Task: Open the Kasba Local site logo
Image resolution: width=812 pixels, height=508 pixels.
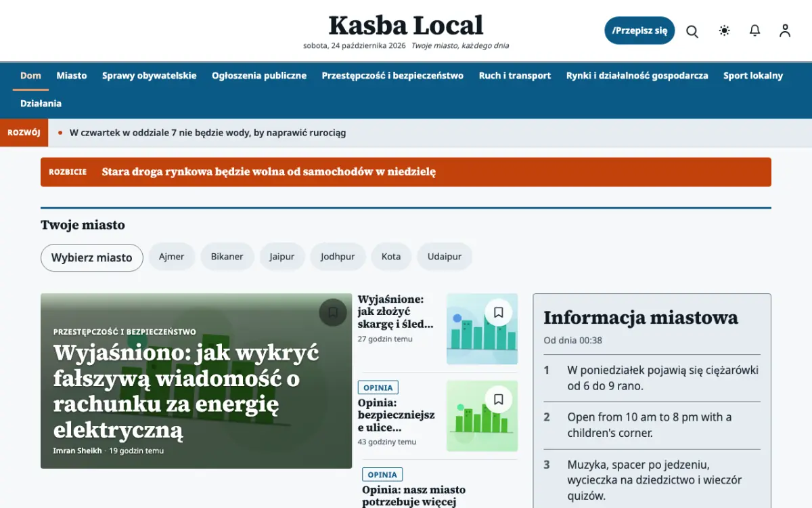Action: pyautogui.click(x=406, y=26)
